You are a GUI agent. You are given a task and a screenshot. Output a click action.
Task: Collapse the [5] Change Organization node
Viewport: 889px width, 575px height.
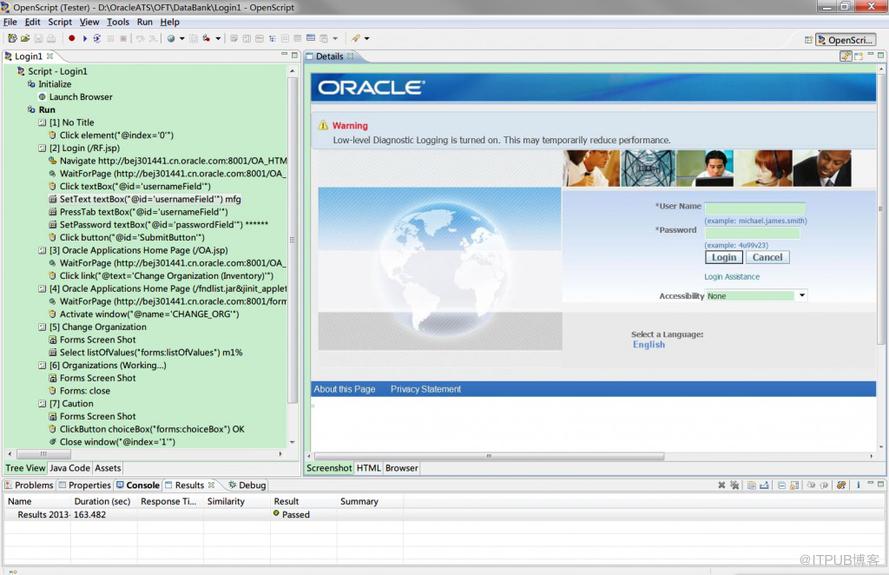(x=42, y=327)
